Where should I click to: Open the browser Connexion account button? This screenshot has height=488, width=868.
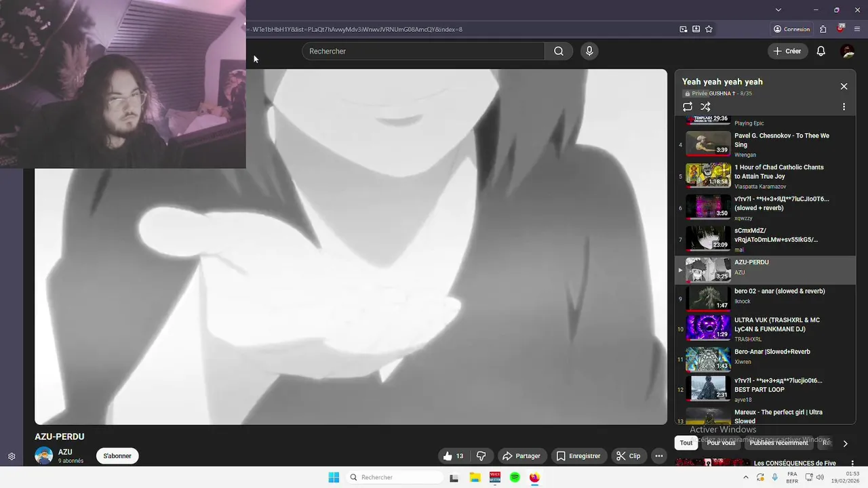791,29
